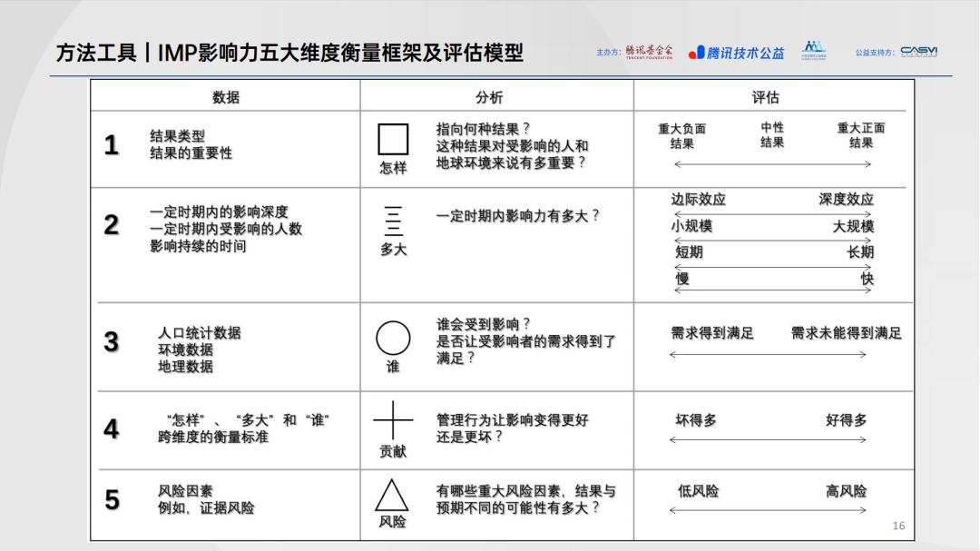Click the 评估 column header
The image size is (980, 551).
pos(765,97)
